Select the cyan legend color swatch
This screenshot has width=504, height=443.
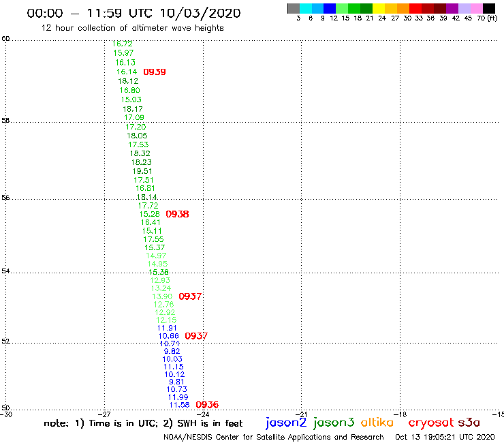[x=305, y=8]
